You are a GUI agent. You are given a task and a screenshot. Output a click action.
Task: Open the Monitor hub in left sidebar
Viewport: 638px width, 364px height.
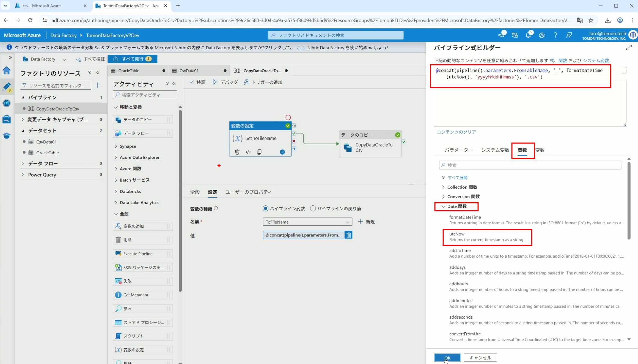click(7, 103)
